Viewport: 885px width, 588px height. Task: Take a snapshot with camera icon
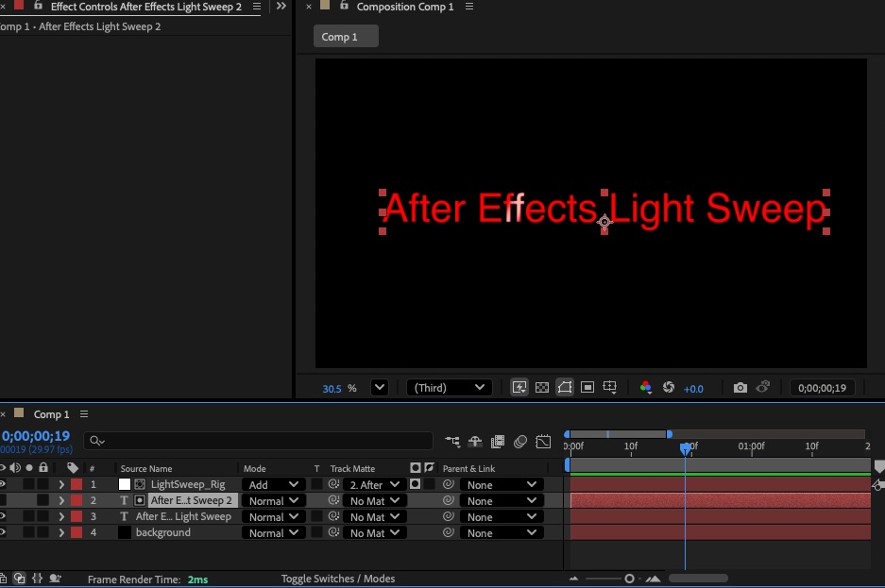(740, 388)
